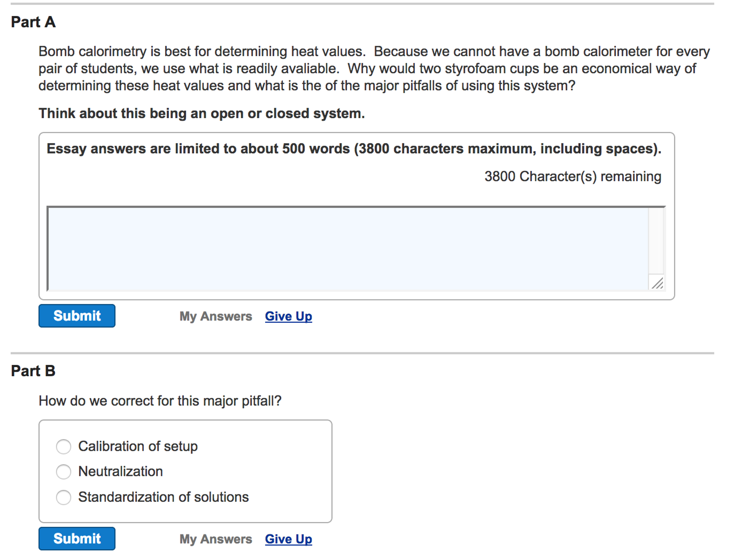Grab the essay box resize handle
Screen dimensions: 742x560
click(x=657, y=283)
